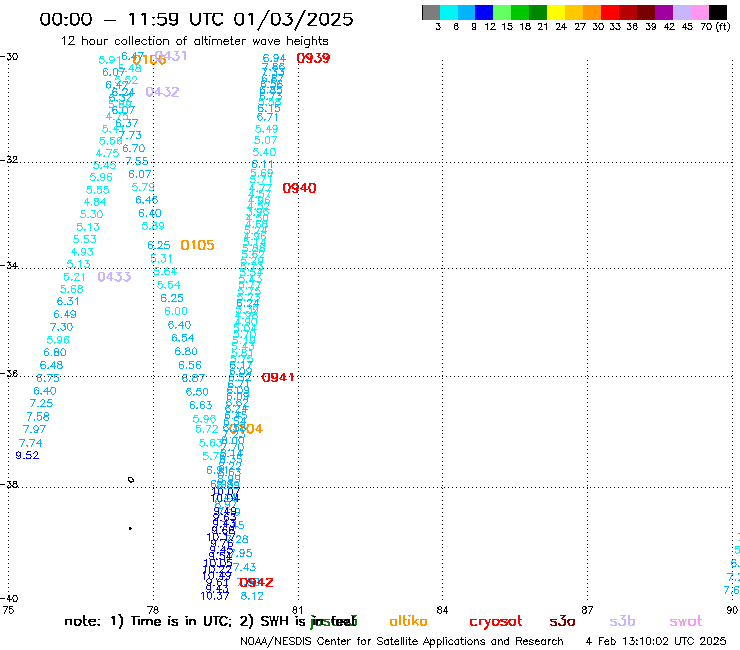Select wave height value 6.56
The height and width of the screenshot is (650, 740).
pos(190,365)
